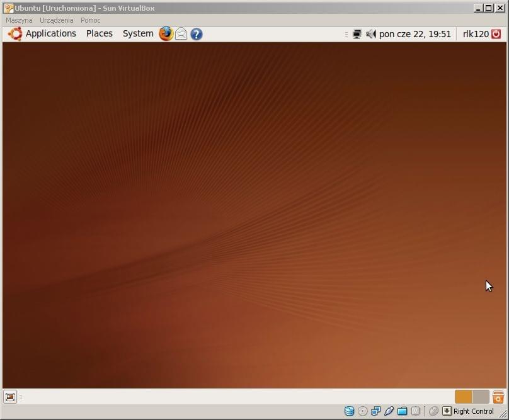Click the mouse integration indicator

[x=433, y=411]
